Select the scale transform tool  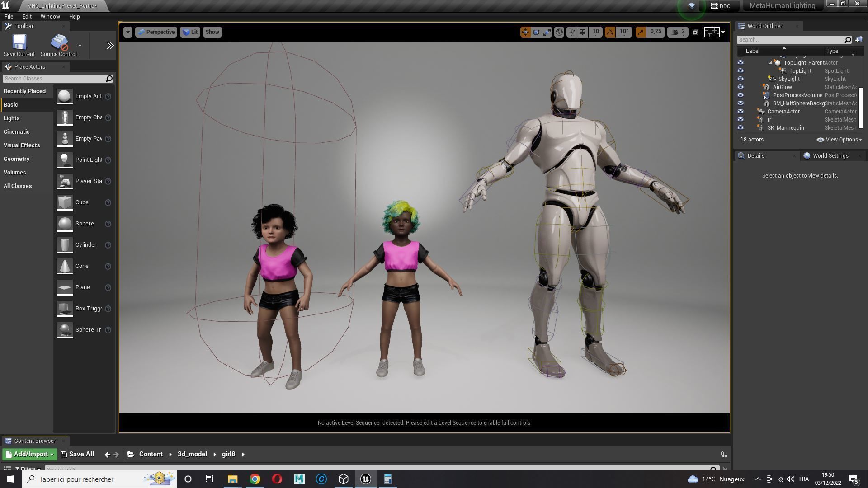point(547,32)
